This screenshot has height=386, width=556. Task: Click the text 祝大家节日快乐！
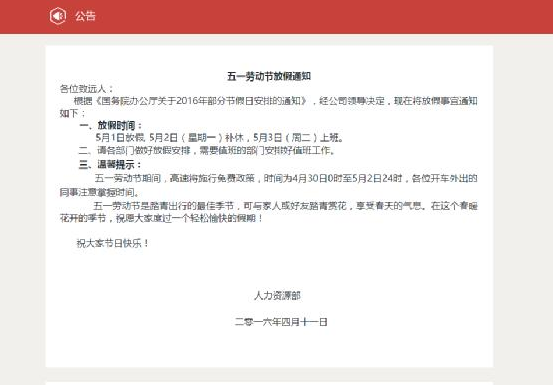[112, 244]
